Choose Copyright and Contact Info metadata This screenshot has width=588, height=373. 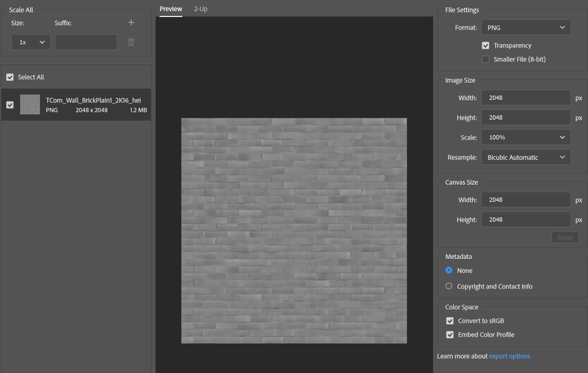(449, 286)
